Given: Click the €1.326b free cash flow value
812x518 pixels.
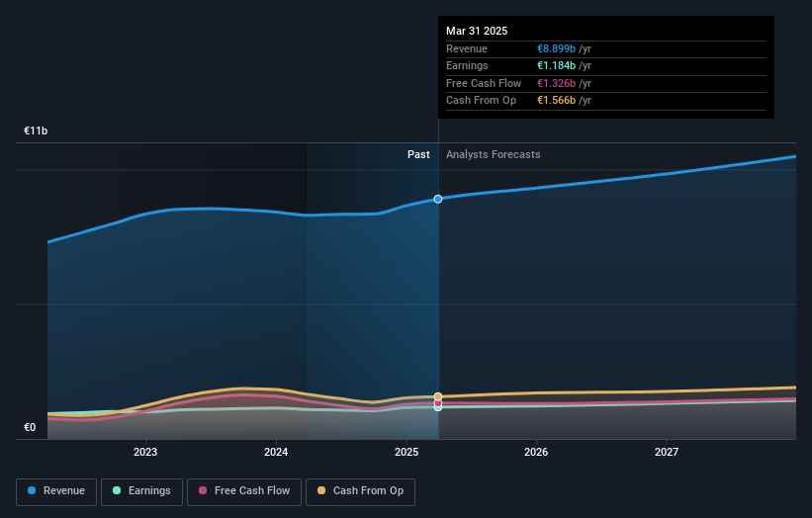Looking at the screenshot, I should [x=556, y=83].
